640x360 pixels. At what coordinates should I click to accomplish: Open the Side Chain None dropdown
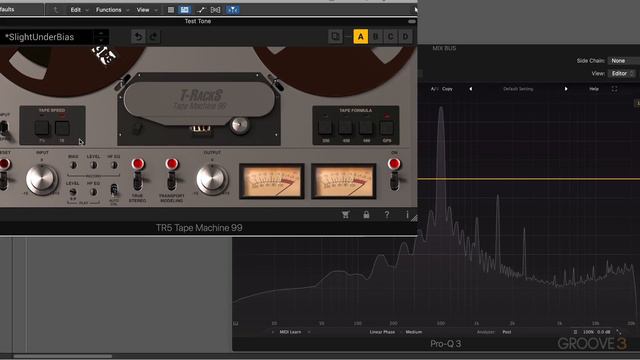[624, 60]
